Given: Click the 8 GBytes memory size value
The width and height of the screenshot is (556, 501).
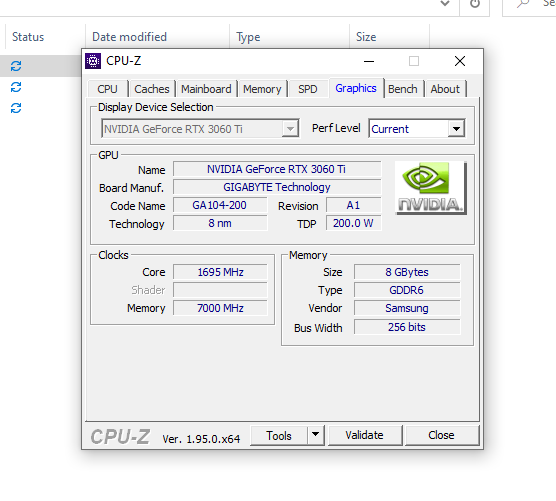Looking at the screenshot, I should [x=407, y=272].
